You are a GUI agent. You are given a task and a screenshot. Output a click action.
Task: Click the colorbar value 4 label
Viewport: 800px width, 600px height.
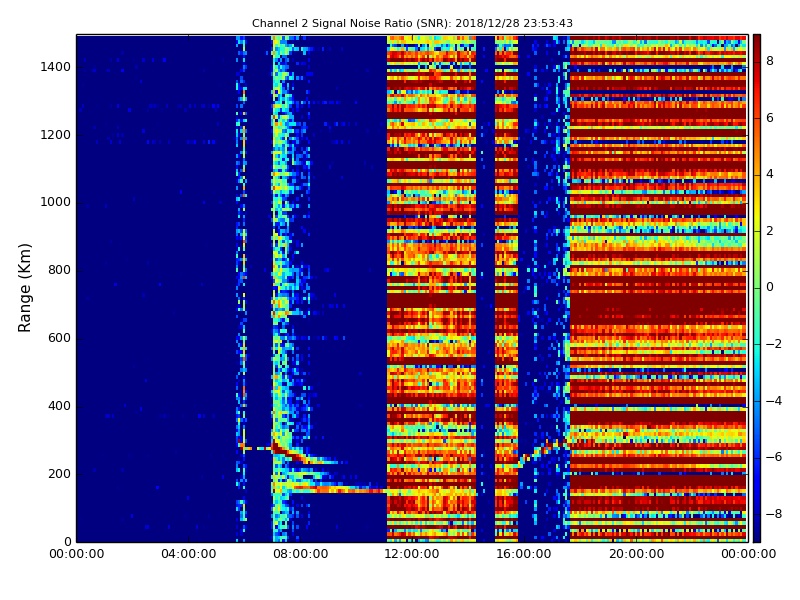[770, 174]
